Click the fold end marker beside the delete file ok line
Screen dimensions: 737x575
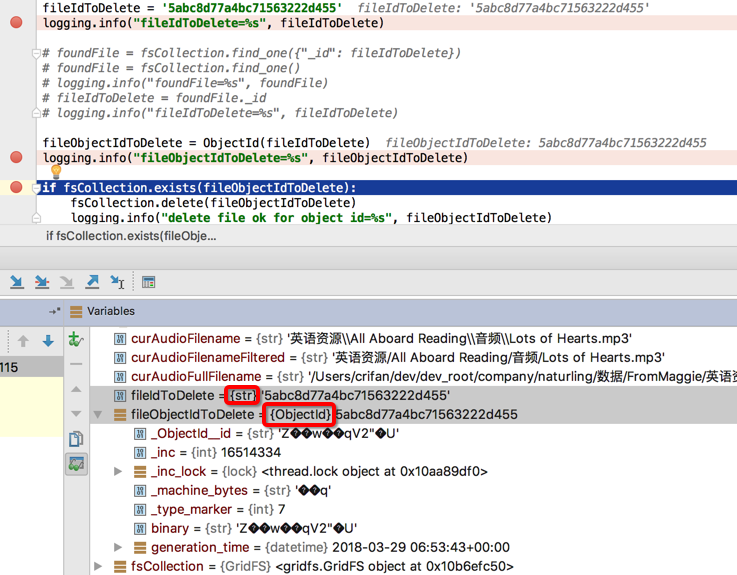[36, 218]
